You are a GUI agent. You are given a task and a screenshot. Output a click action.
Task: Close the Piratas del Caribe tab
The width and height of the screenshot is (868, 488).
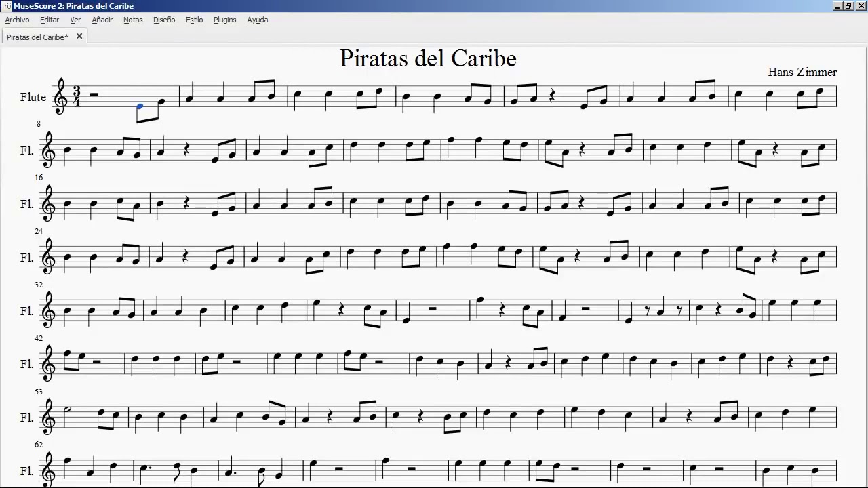pyautogui.click(x=79, y=37)
